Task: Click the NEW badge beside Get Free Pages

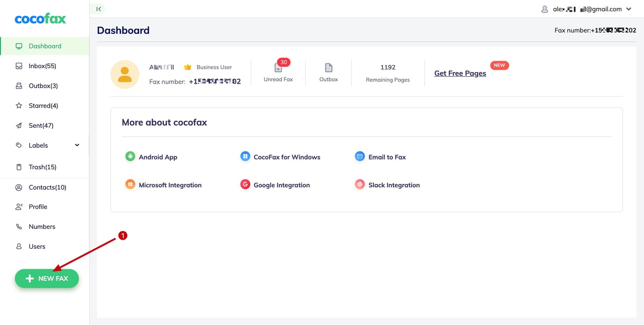Action: [x=500, y=66]
